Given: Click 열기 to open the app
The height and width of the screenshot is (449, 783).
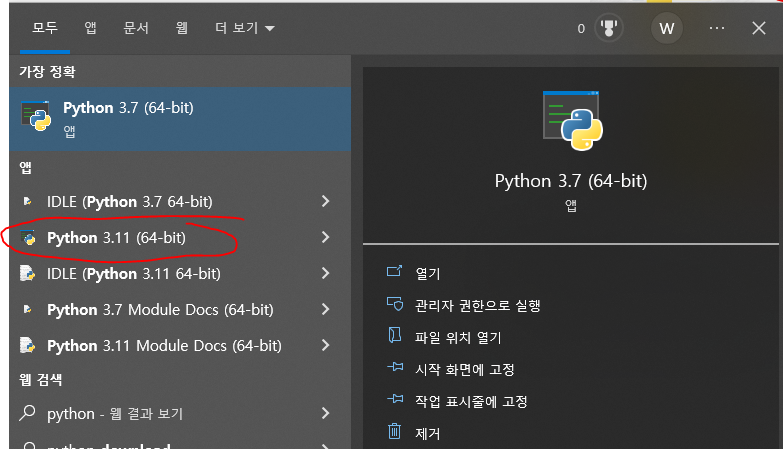Looking at the screenshot, I should click(428, 274).
